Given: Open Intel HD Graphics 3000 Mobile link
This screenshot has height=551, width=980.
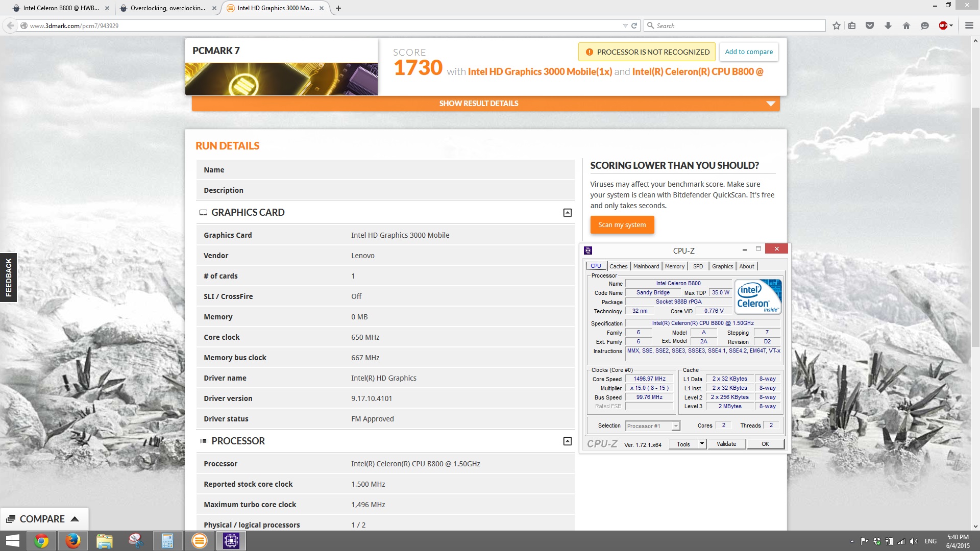Looking at the screenshot, I should click(x=540, y=72).
